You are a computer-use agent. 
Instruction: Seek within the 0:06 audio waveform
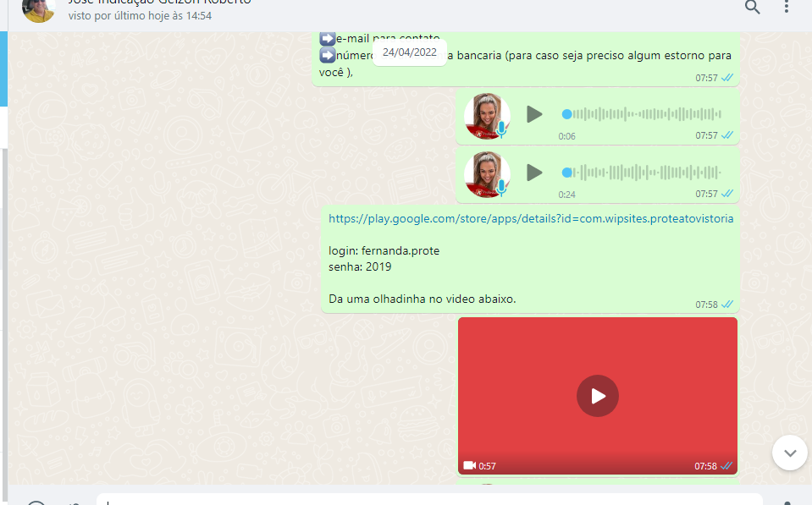click(644, 114)
